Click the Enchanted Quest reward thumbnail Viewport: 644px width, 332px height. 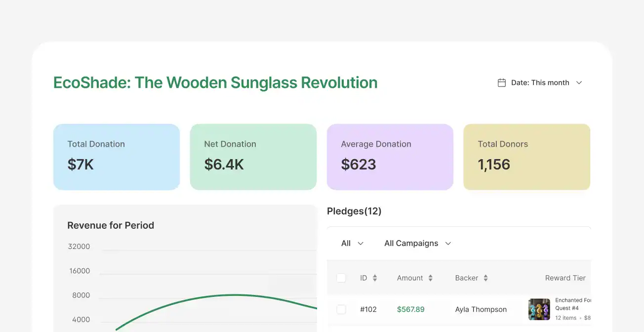point(539,309)
